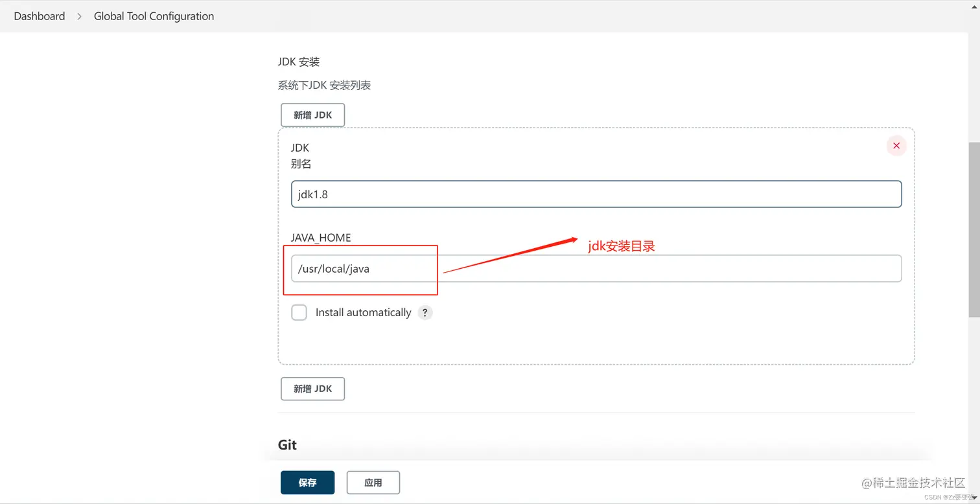Image resolution: width=980 pixels, height=504 pixels.
Task: Enable the Install automatically checkbox
Action: 299,313
